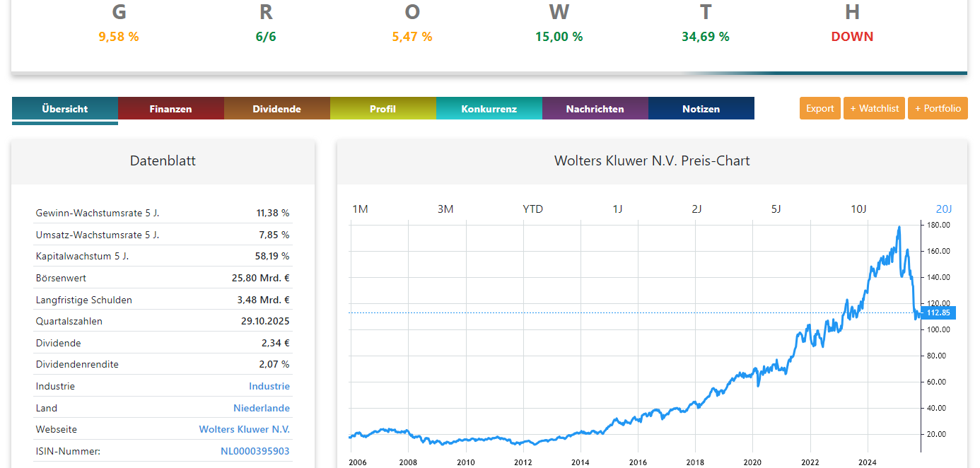Image resolution: width=980 pixels, height=468 pixels.
Task: Open the Konkurrenz tab
Action: coord(489,109)
